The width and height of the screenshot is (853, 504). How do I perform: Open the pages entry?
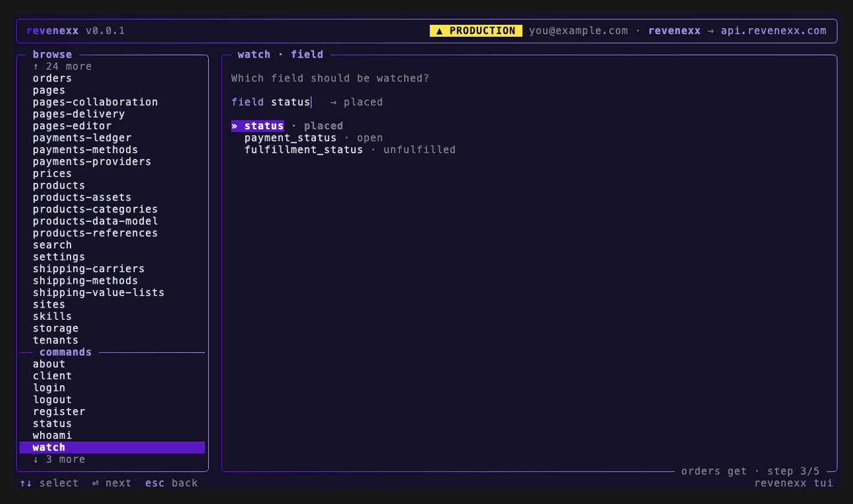point(49,90)
